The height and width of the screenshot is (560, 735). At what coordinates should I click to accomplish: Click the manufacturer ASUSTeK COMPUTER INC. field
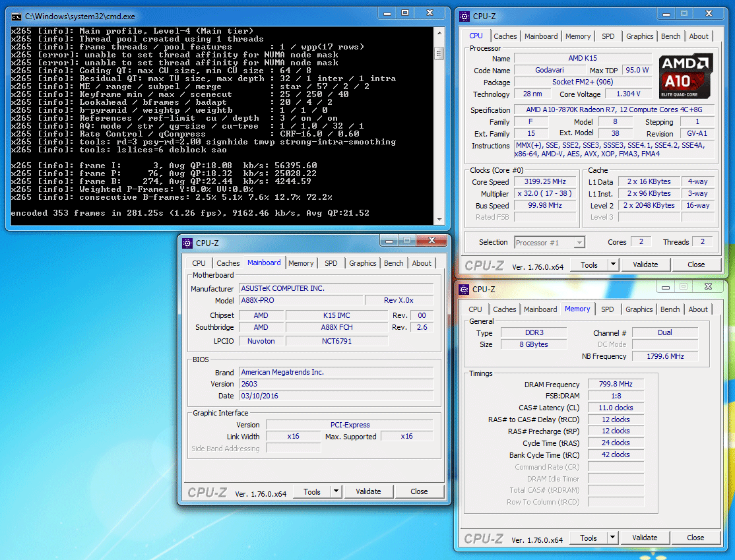(x=336, y=289)
